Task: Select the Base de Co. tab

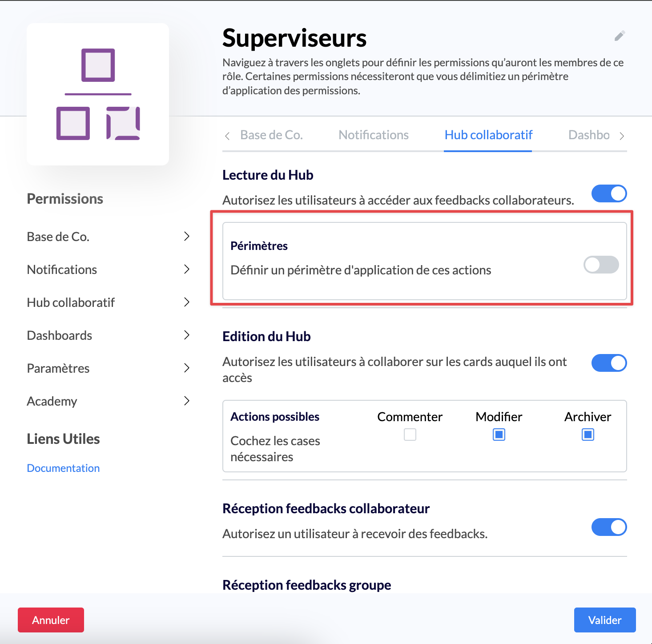Action: (271, 135)
